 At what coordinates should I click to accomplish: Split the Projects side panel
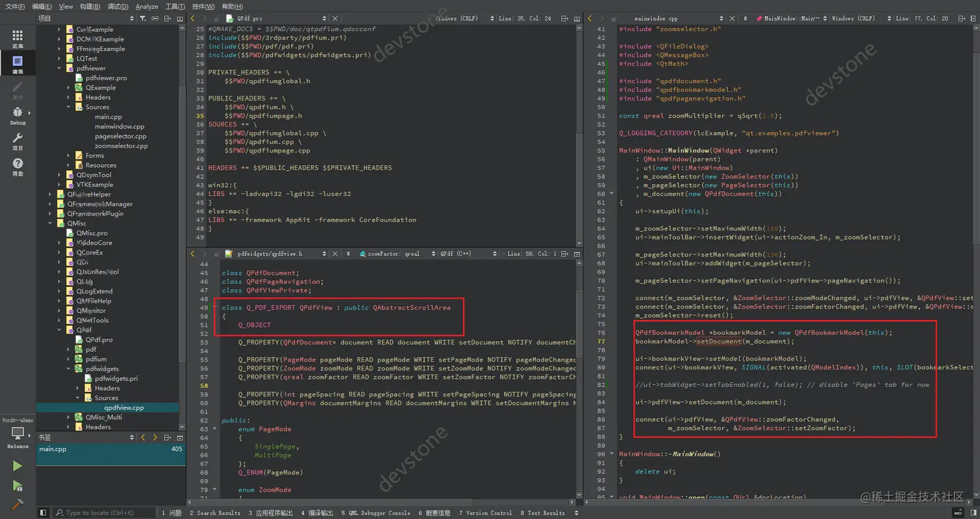click(167, 19)
